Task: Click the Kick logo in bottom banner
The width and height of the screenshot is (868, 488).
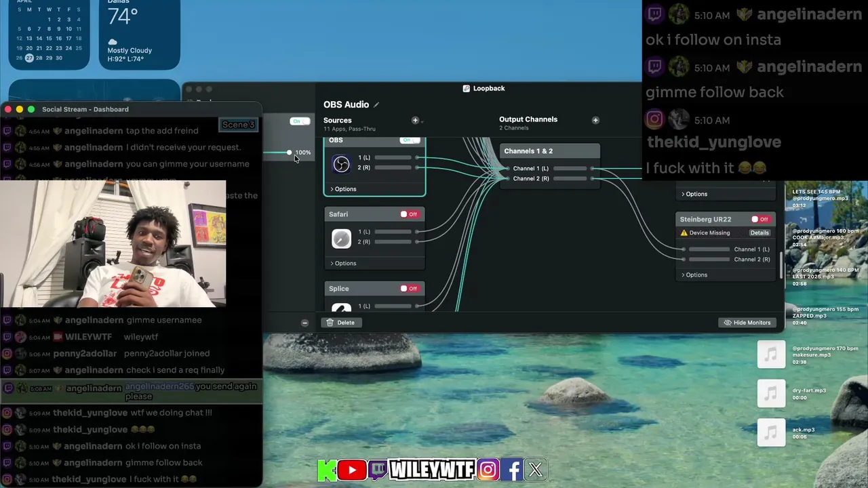Action: coord(327,470)
